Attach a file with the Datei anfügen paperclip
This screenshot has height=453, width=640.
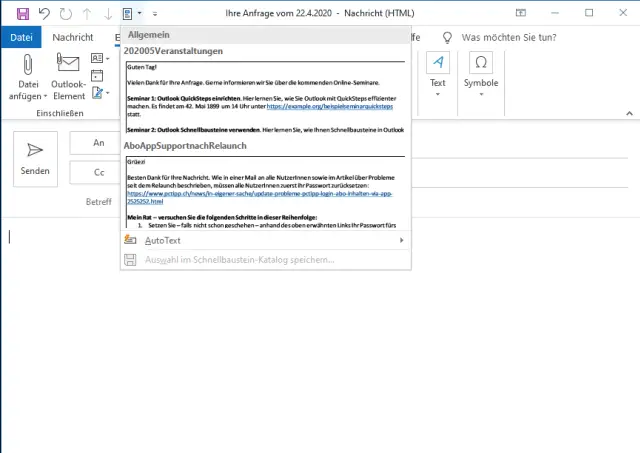26,75
